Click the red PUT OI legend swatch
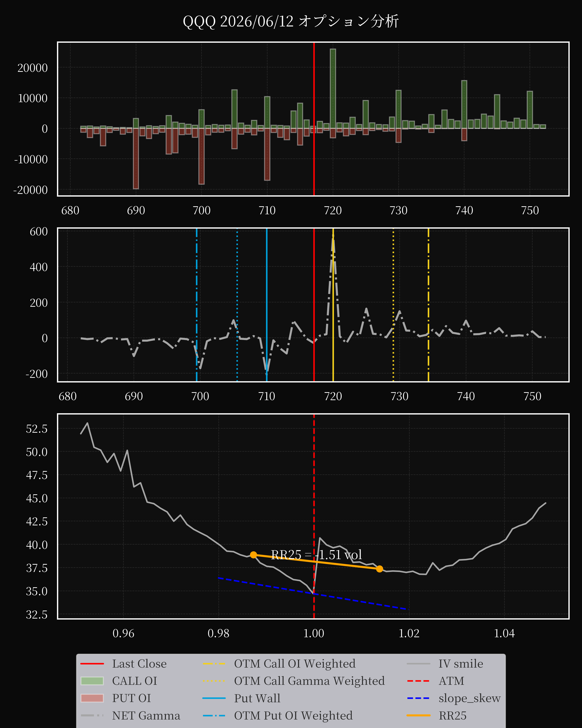The height and width of the screenshot is (728, 582). [92, 698]
